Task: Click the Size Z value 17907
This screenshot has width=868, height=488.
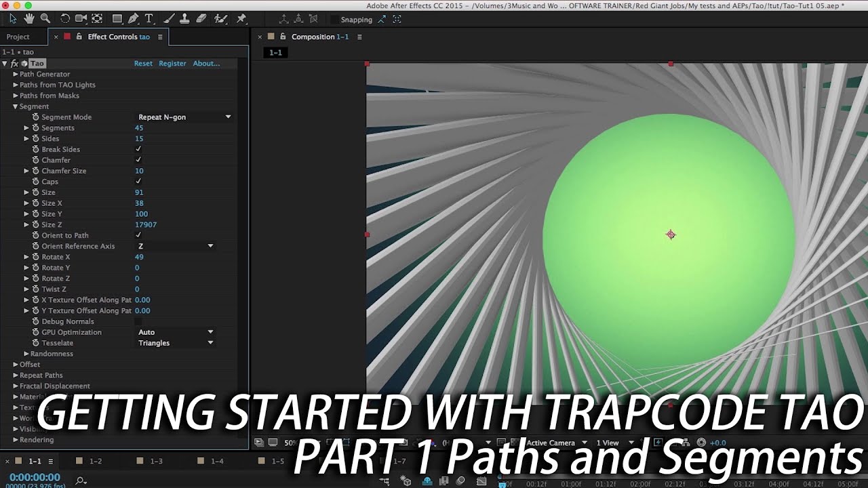Action: (146, 224)
